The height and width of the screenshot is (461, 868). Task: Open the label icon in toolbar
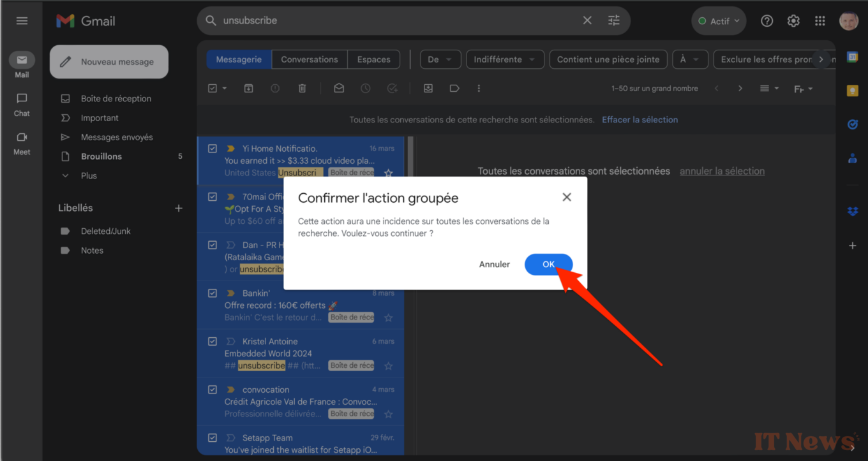(x=454, y=89)
